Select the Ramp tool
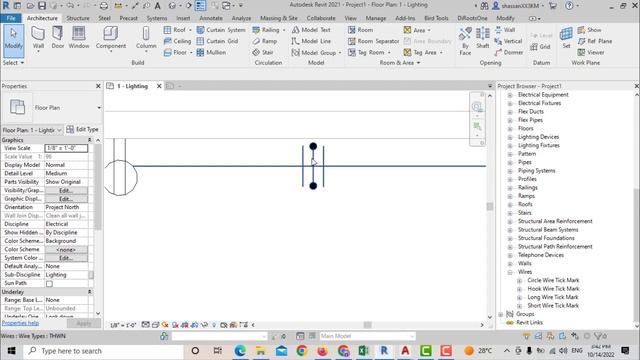The height and width of the screenshot is (360, 640). [x=264, y=41]
